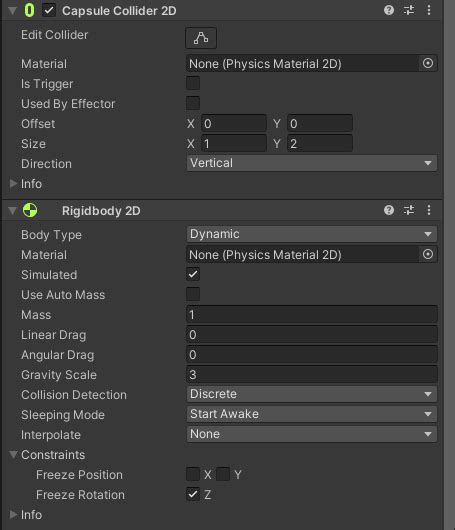Open Rigidbody 2D three-dot options menu
Viewport: 455px width, 530px height.
click(429, 210)
